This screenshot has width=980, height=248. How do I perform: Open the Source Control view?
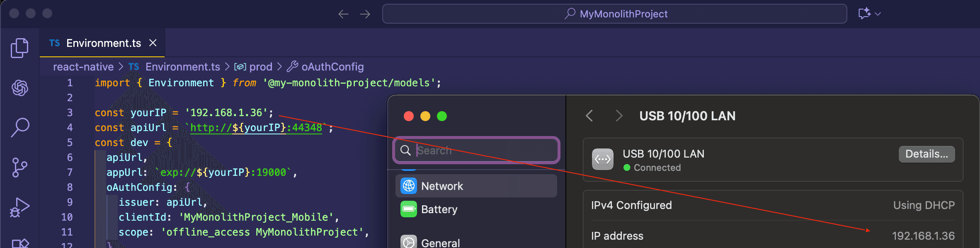[19, 166]
